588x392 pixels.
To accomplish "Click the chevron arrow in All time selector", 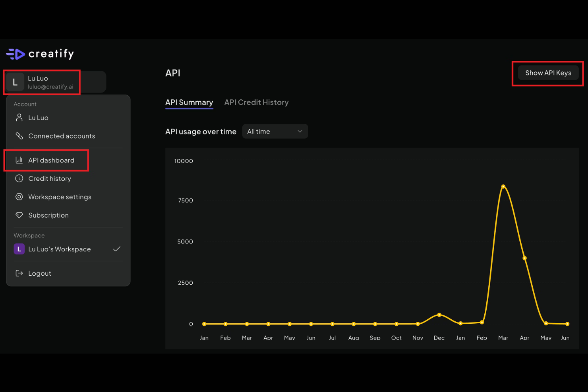I will click(x=300, y=131).
